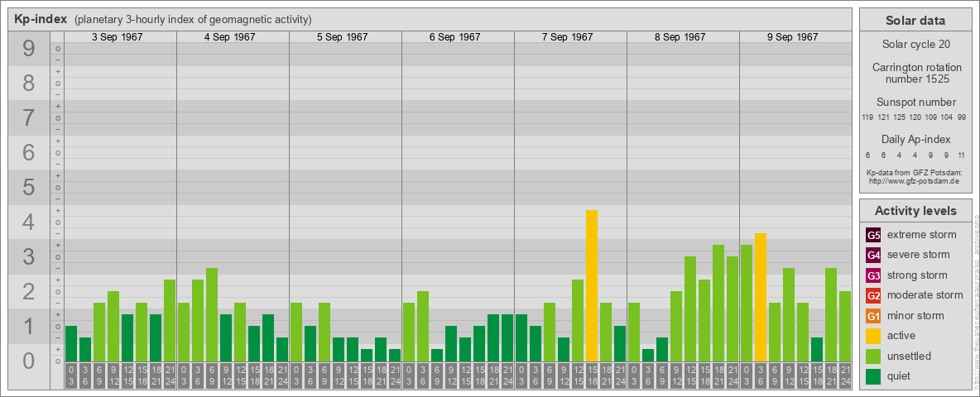The image size is (980, 397).
Task: Click the yellow bar on 9 Sep 3-6
Action: pos(760,298)
